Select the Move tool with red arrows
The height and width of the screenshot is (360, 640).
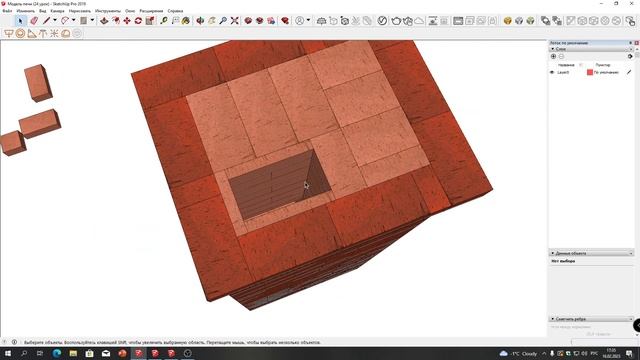(127, 20)
